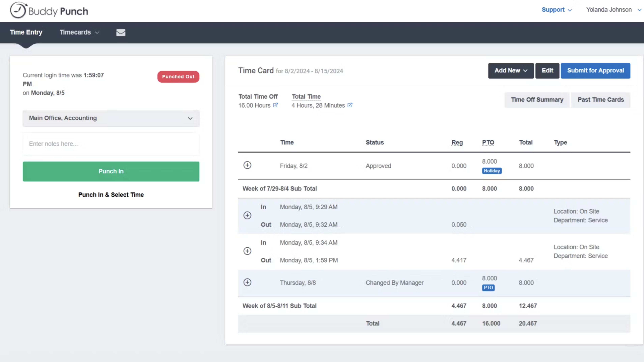Expand the Thursday 8/8 row plus icon
644x362 pixels.
[x=247, y=282]
